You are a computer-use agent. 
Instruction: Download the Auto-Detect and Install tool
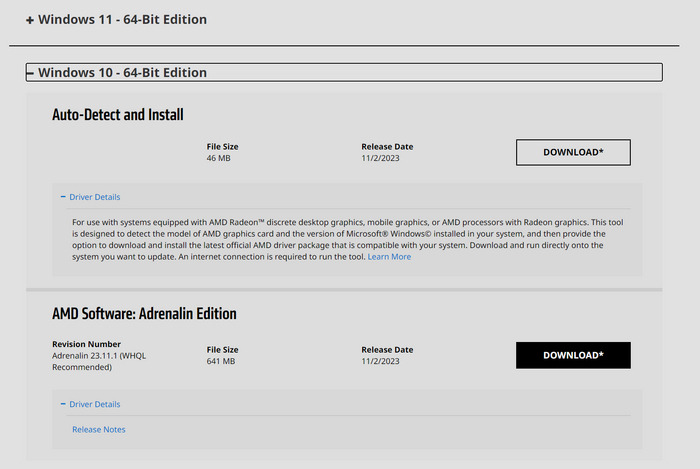point(573,152)
